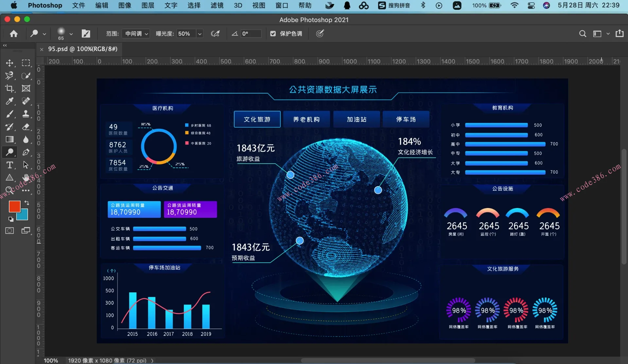Toggle Quick Mask mode icon

click(x=10, y=231)
